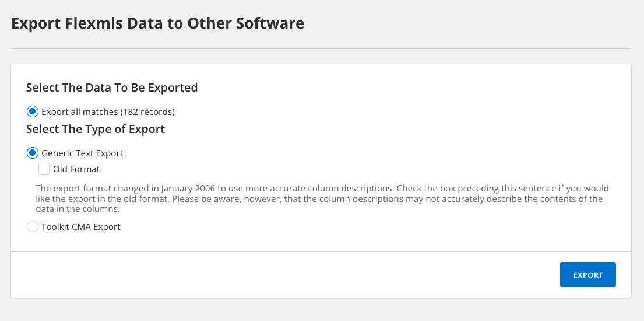This screenshot has height=321, width=644.
Task: Select the Toolkit CMA Export radio button
Action: tap(32, 227)
